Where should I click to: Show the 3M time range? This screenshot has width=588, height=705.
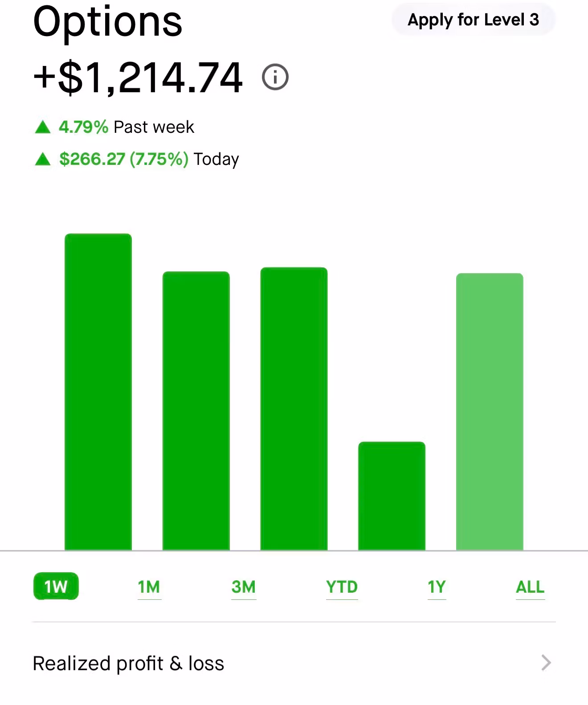tap(244, 587)
